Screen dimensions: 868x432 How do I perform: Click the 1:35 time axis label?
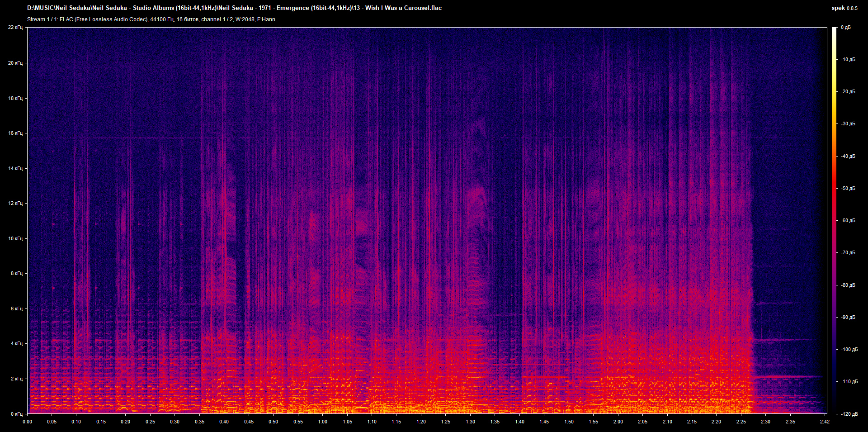(495, 422)
